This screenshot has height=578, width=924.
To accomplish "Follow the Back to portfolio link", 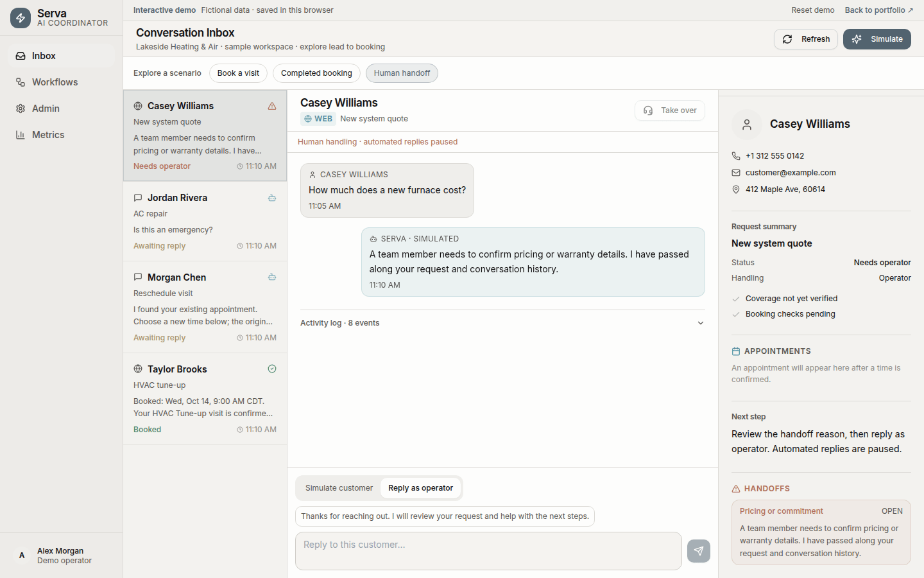I will pyautogui.click(x=879, y=10).
